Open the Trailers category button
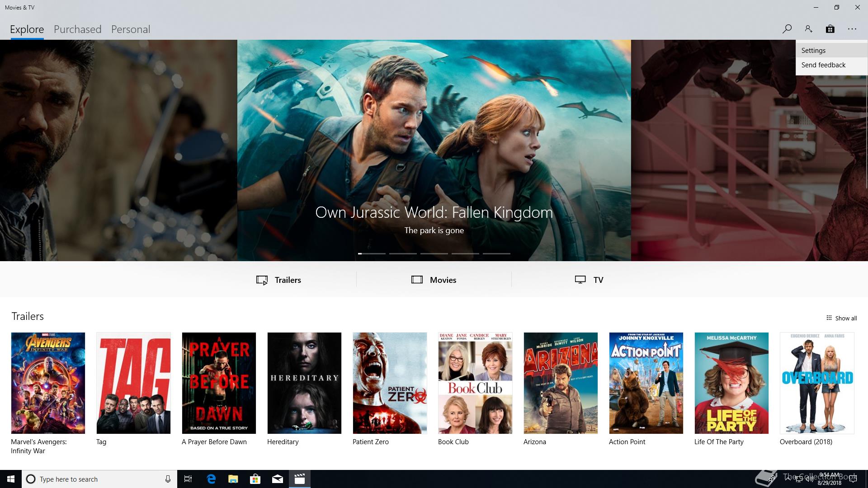Image resolution: width=868 pixels, height=488 pixels. coord(278,280)
